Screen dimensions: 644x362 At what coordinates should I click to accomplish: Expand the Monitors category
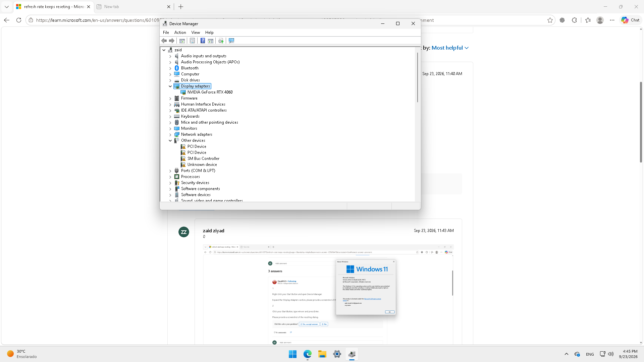[170, 129]
